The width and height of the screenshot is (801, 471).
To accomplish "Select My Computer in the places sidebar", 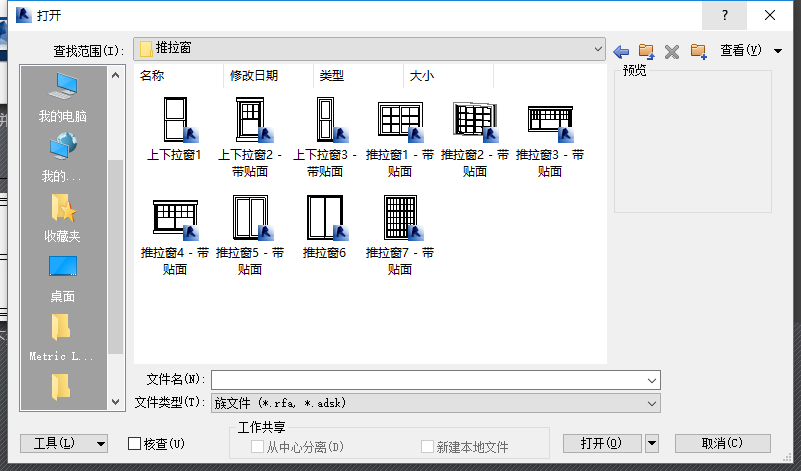I will pyautogui.click(x=63, y=98).
